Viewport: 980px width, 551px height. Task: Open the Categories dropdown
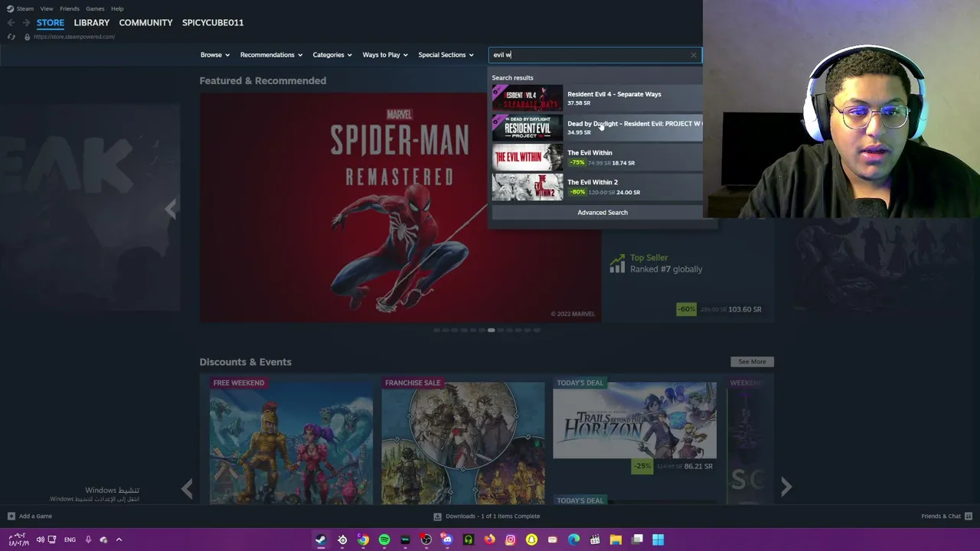pos(332,55)
